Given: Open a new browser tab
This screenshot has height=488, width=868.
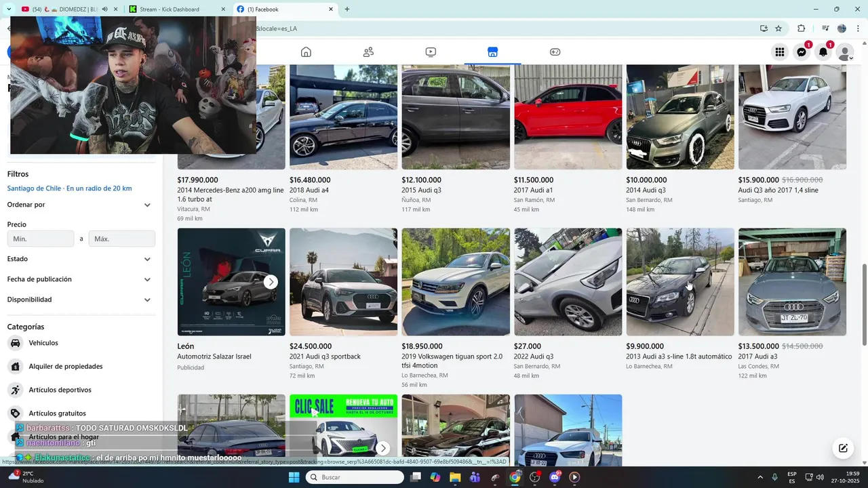Looking at the screenshot, I should [347, 9].
